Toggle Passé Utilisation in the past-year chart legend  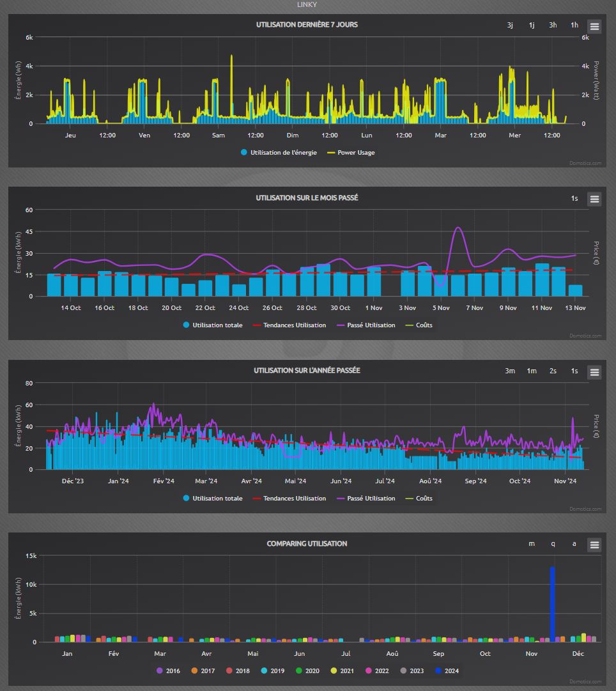pos(366,499)
